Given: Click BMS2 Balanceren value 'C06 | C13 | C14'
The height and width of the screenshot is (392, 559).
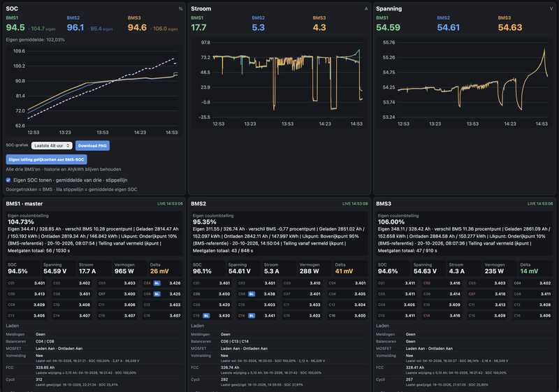Looking at the screenshot, I should click(235, 342).
